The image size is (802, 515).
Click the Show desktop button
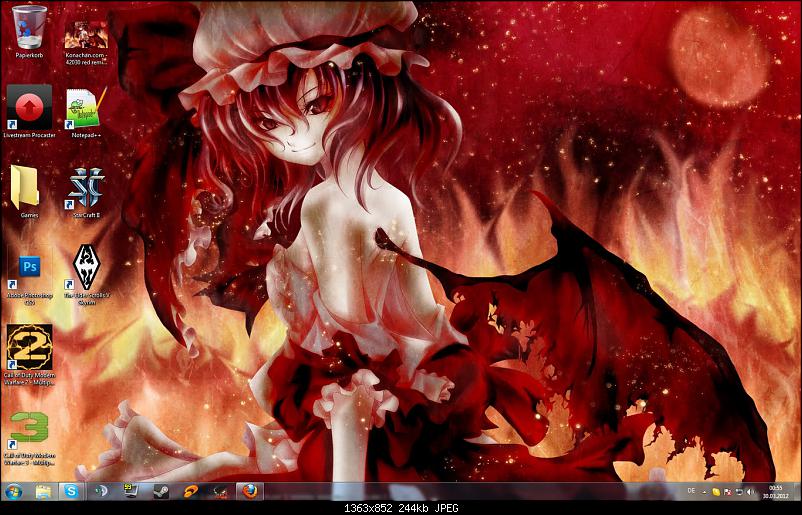[796, 492]
